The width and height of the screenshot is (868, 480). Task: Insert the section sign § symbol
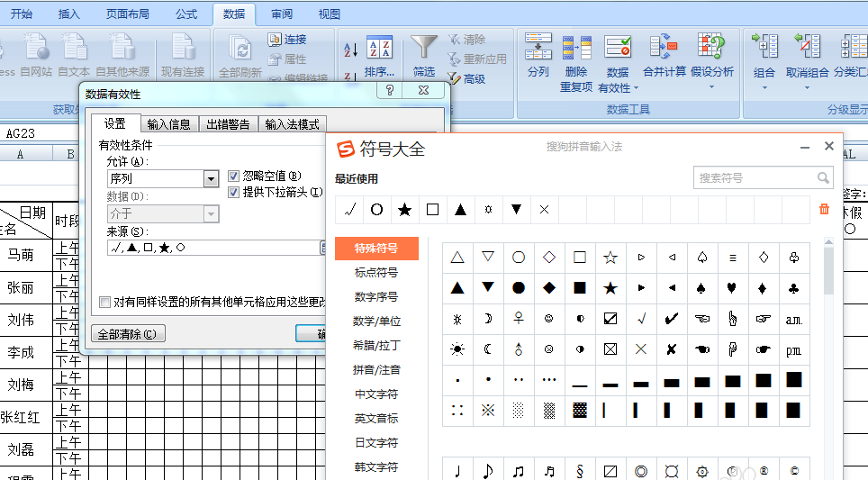point(580,471)
